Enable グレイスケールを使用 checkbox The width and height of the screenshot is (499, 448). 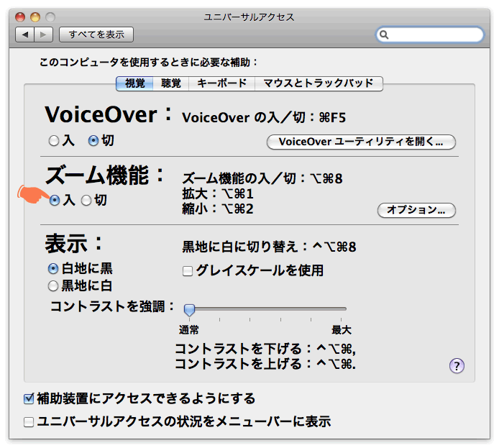tap(188, 271)
